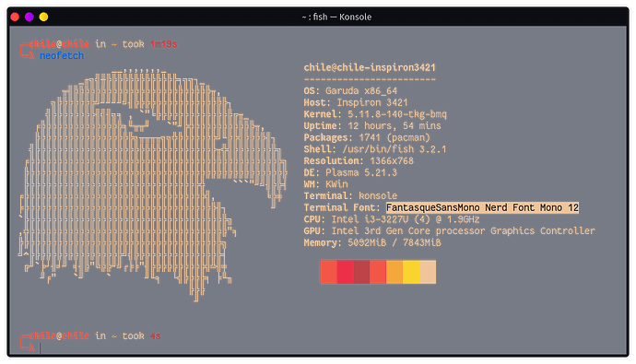Click the '~ : fish — Konsole' window title
The height and width of the screenshot is (364, 636).
(x=336, y=17)
